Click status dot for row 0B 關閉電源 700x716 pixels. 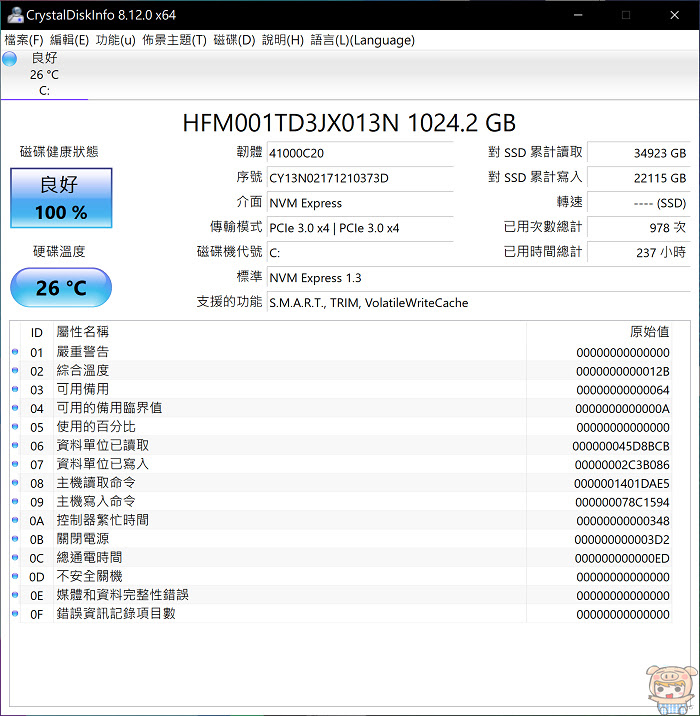click(x=15, y=539)
